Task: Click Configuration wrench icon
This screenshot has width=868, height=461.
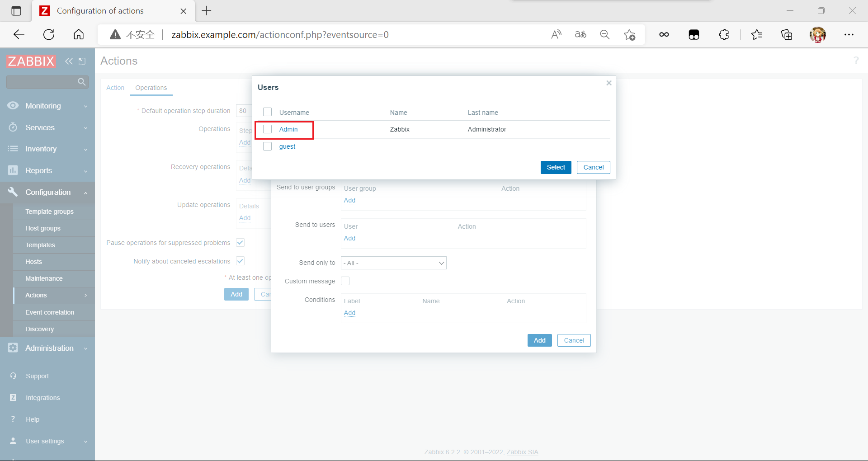Action: click(13, 192)
